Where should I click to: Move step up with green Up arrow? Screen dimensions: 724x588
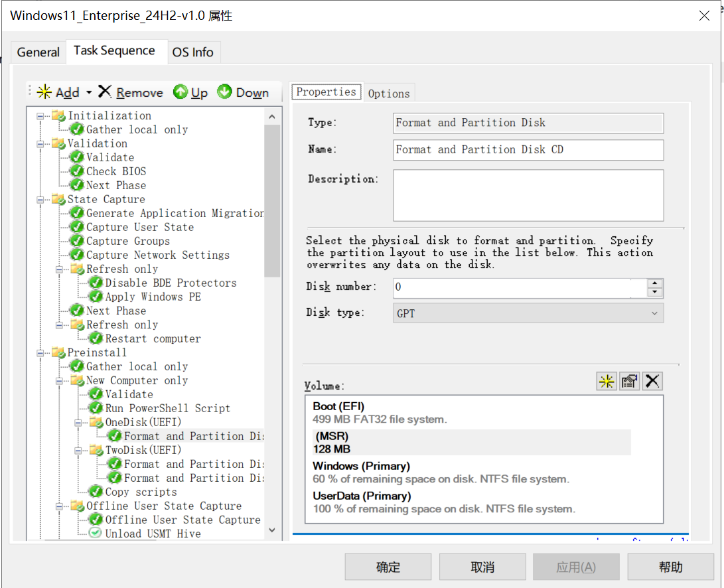181,92
